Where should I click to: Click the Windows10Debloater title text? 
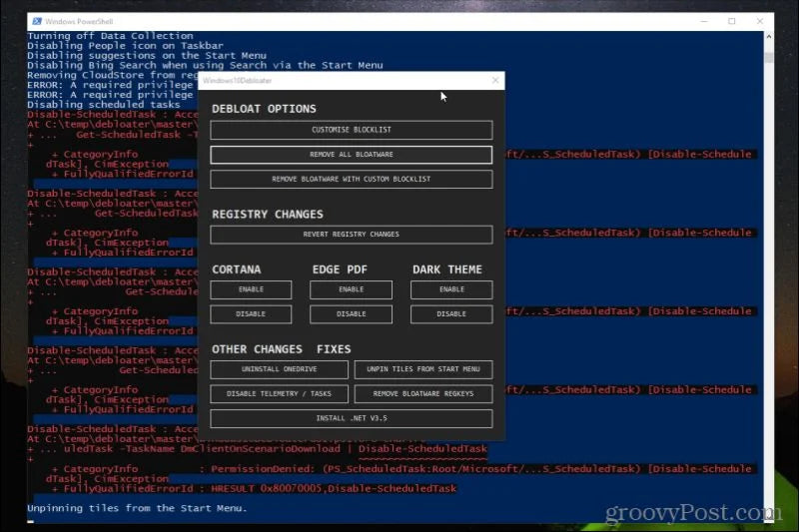click(237, 81)
